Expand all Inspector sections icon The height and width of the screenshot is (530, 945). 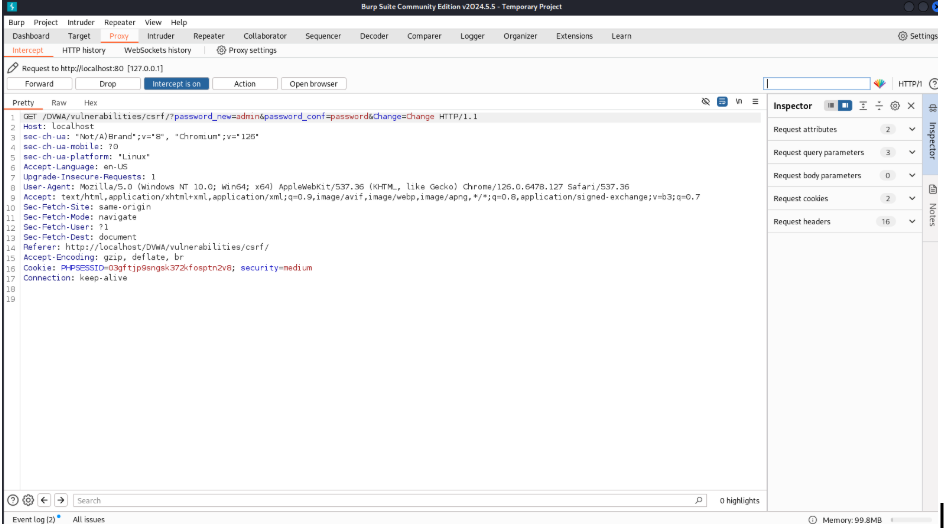[x=863, y=106]
